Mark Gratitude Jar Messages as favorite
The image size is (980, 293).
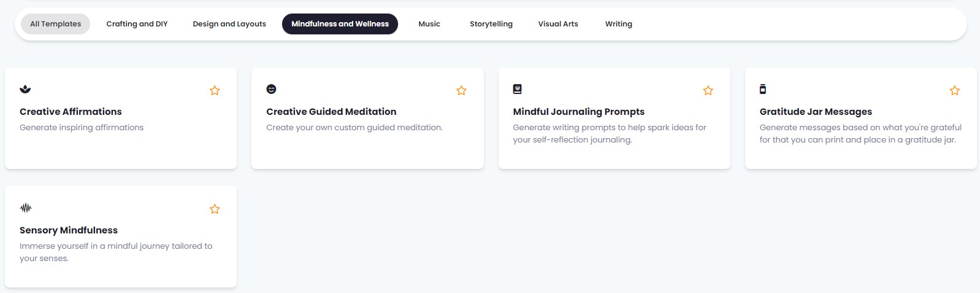click(954, 90)
